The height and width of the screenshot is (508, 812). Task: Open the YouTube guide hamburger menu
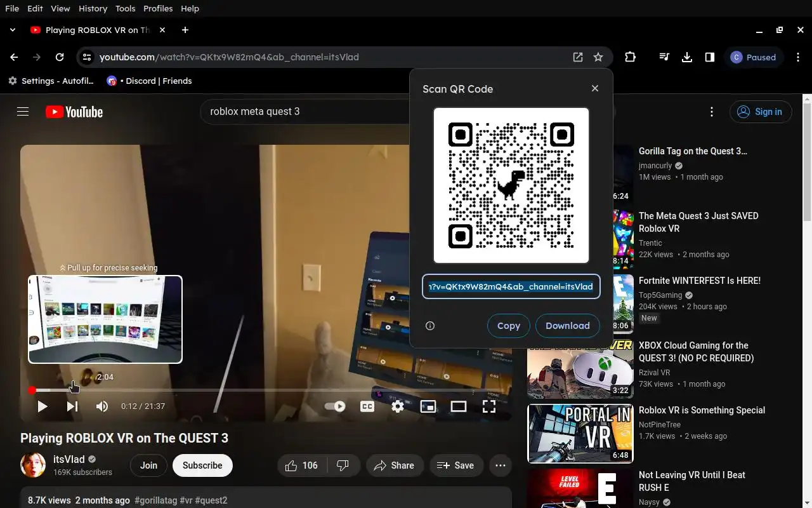click(x=23, y=112)
